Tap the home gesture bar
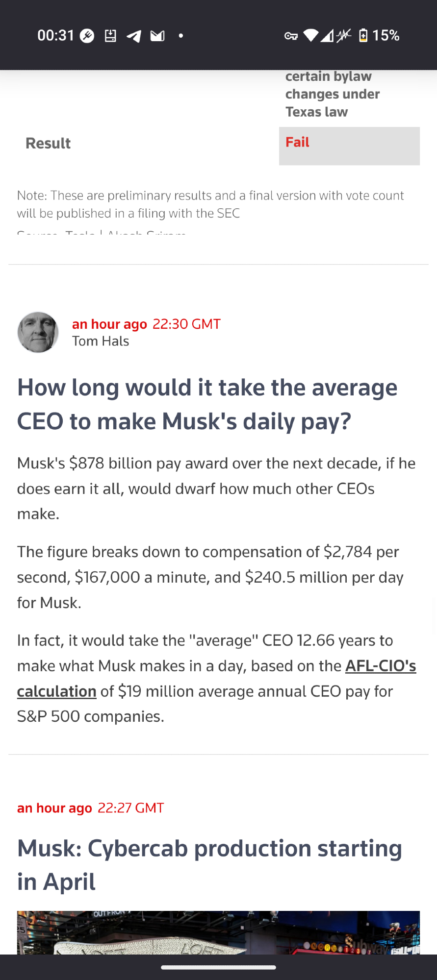 coord(218,967)
